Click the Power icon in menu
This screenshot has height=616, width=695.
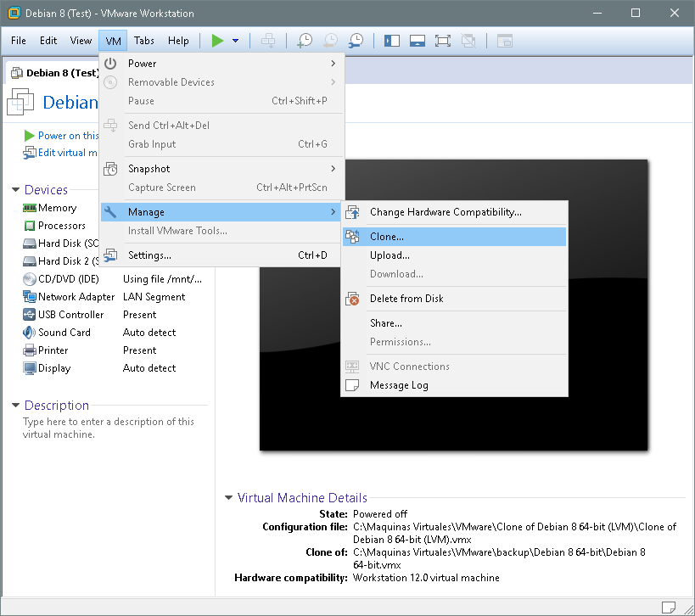click(110, 64)
